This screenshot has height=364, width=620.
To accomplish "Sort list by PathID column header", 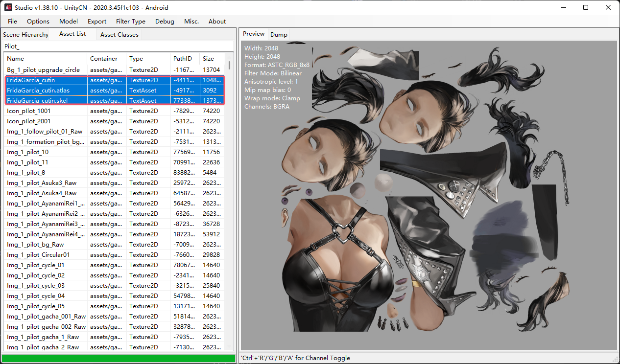I will (x=185, y=59).
